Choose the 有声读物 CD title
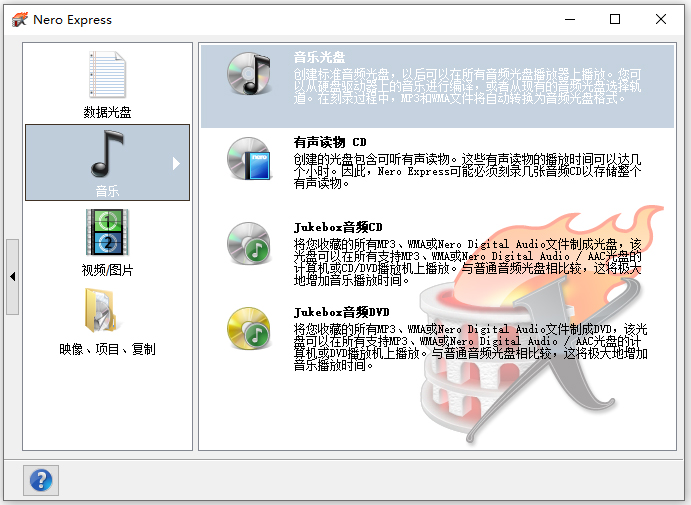The height and width of the screenshot is (505, 691). coord(330,142)
